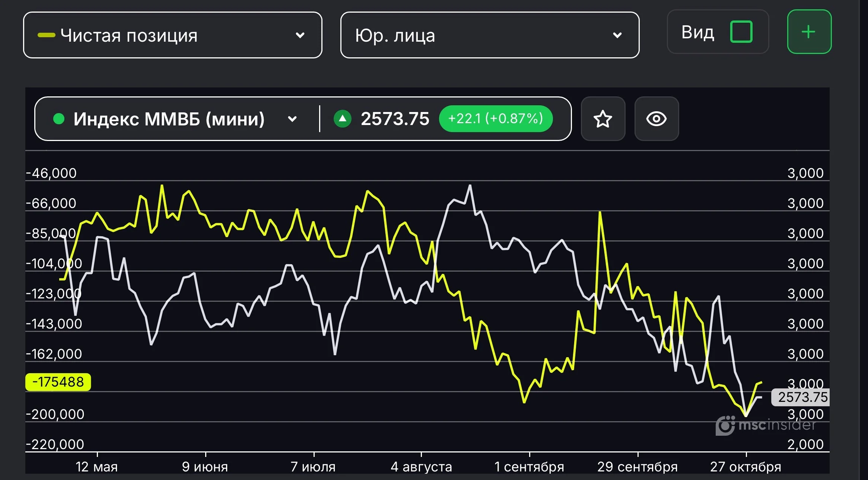Open the Юр. лица dropdown
The width and height of the screenshot is (868, 480).
(490, 35)
